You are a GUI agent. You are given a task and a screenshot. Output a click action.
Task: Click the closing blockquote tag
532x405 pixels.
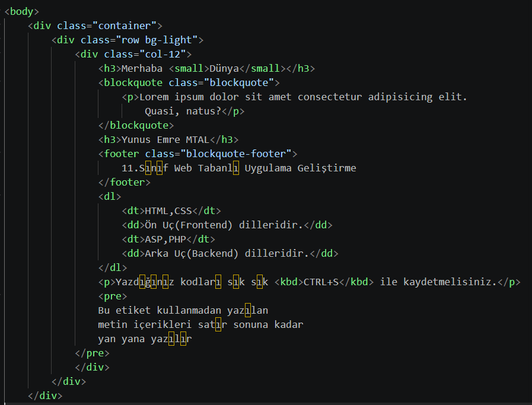coord(136,125)
